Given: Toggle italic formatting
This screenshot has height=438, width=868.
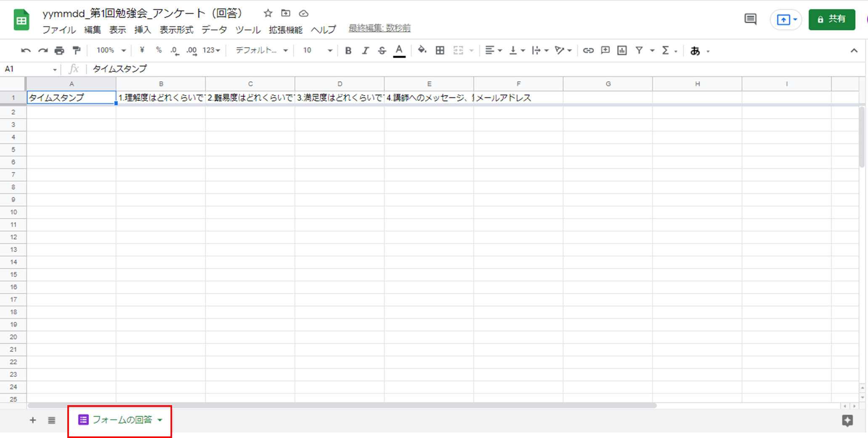Looking at the screenshot, I should 365,50.
